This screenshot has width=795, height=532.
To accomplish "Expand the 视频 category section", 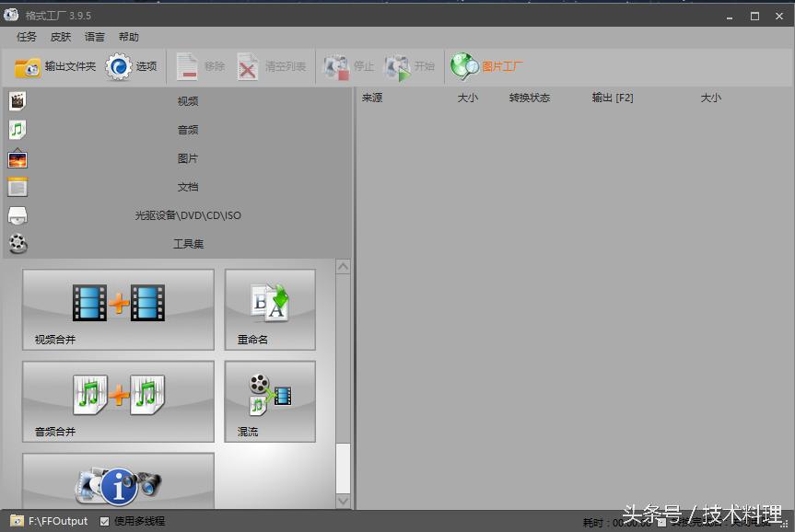I will [x=187, y=101].
